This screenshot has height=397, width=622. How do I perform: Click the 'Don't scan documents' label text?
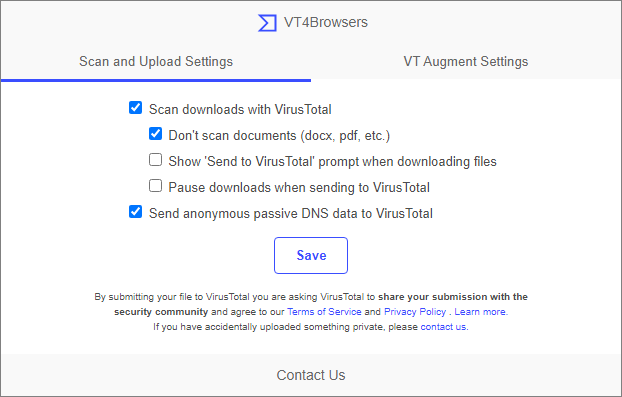point(279,136)
